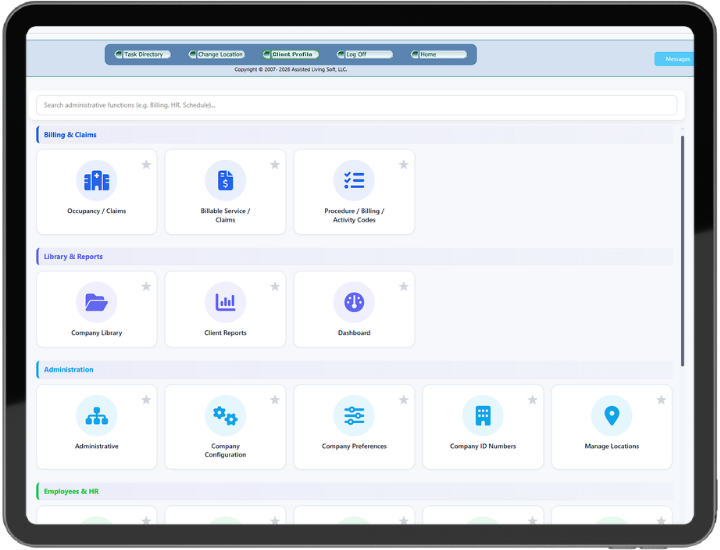Click the Occupancy / Claims label

(x=96, y=211)
